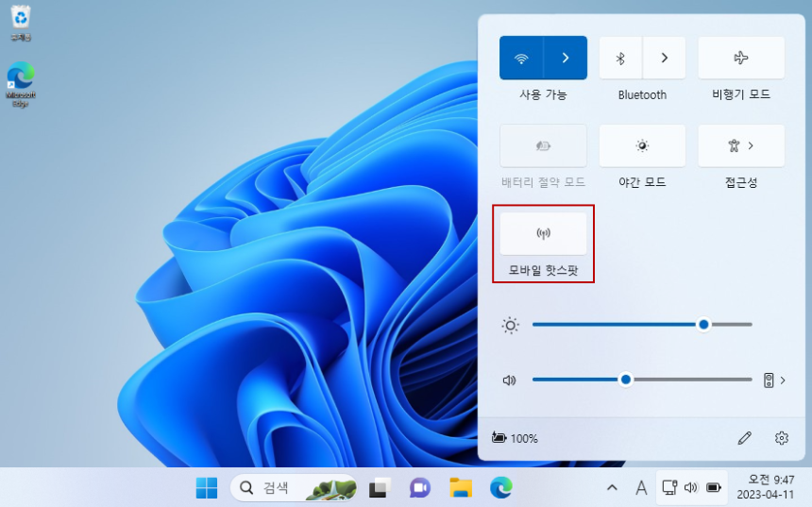
Task: Toggle mobile hotspot (모바일 핫스팟) button
Action: pyautogui.click(x=543, y=233)
